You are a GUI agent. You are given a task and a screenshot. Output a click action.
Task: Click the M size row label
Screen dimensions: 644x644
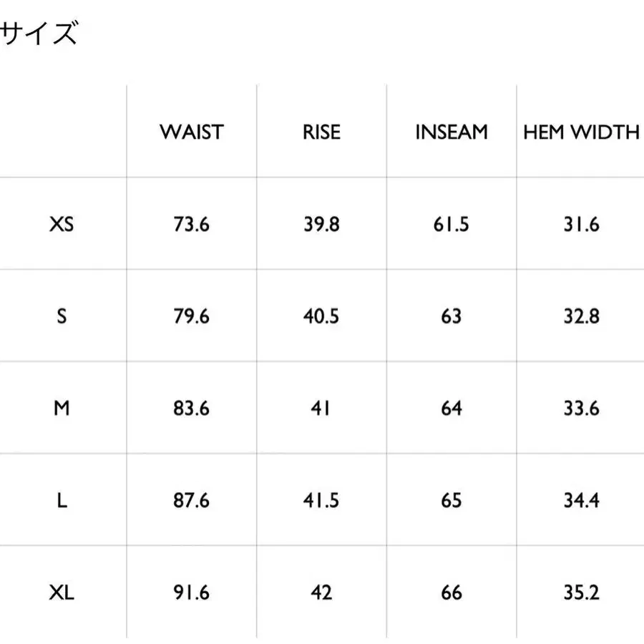[62, 409]
